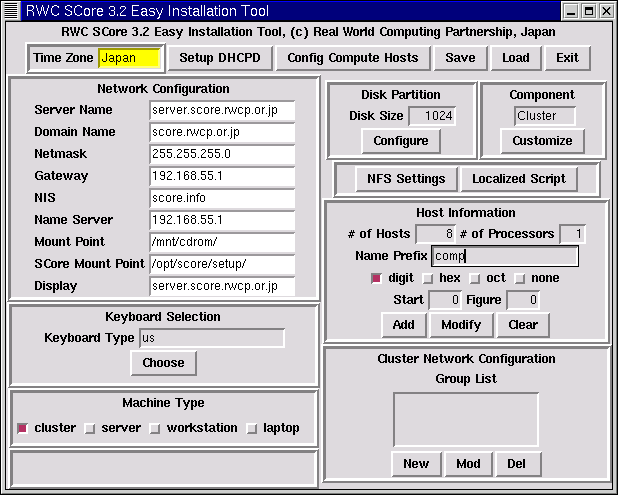618x495 pixels.
Task: Edit the SCore Mount Point field
Action: click(x=222, y=264)
